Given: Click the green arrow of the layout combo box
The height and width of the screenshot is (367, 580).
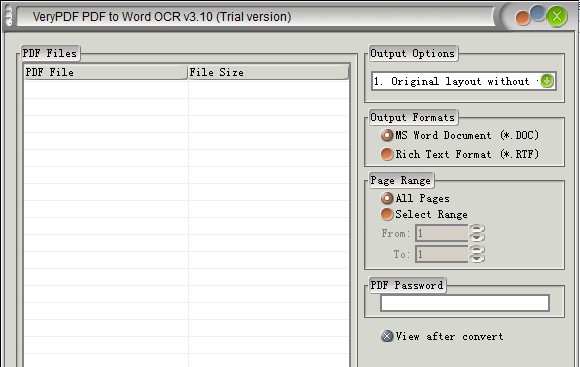Looking at the screenshot, I should [x=547, y=81].
